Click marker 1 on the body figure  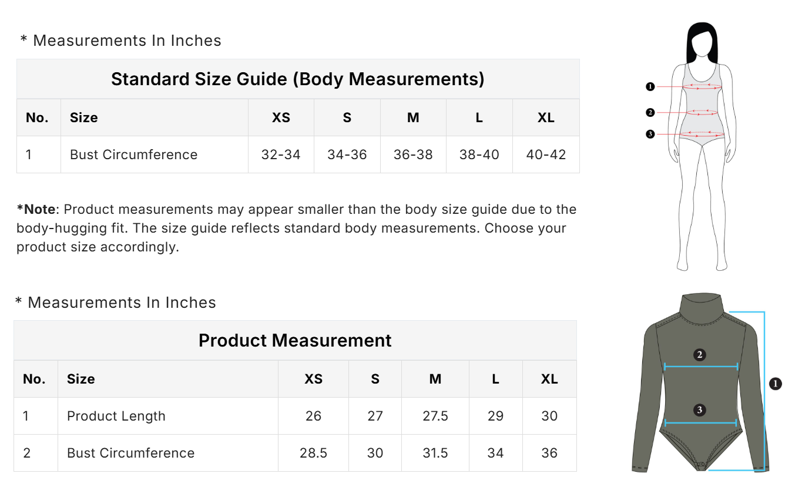650,87
